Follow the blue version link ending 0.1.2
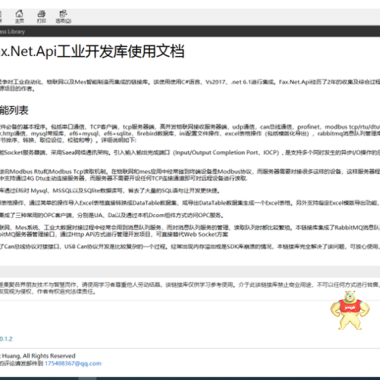The height and width of the screenshot is (380, 380). [x=6, y=339]
